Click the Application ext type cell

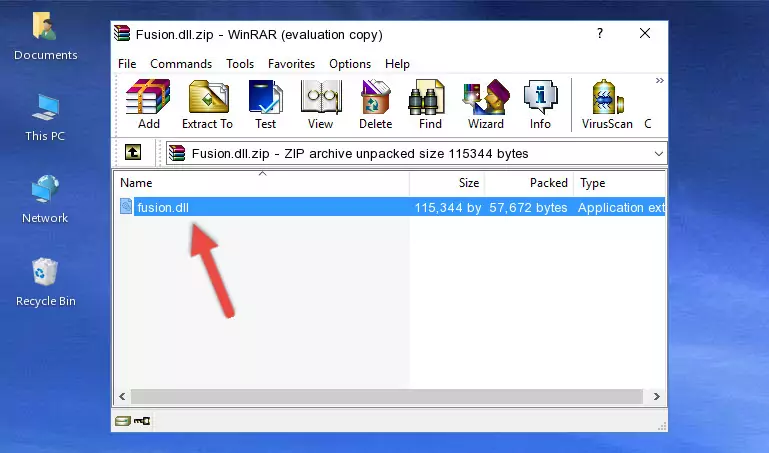tap(621, 207)
